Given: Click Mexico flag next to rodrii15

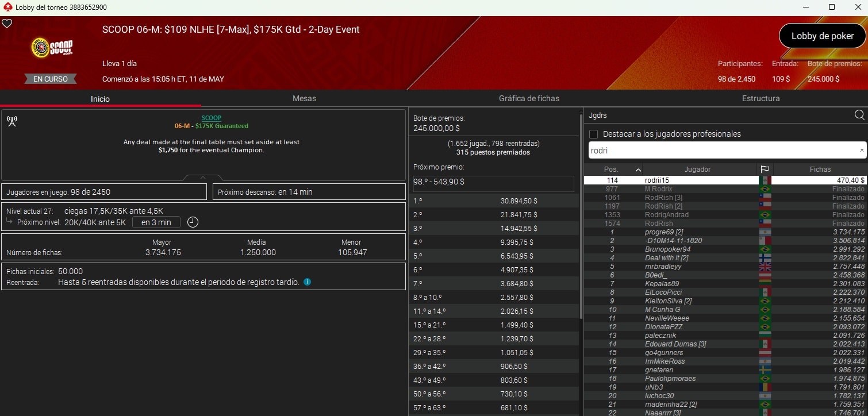Looking at the screenshot, I should coord(765,180).
